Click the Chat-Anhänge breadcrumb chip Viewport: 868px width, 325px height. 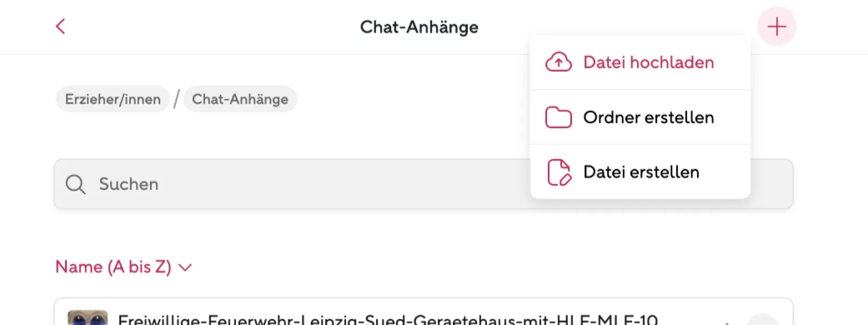(x=240, y=99)
